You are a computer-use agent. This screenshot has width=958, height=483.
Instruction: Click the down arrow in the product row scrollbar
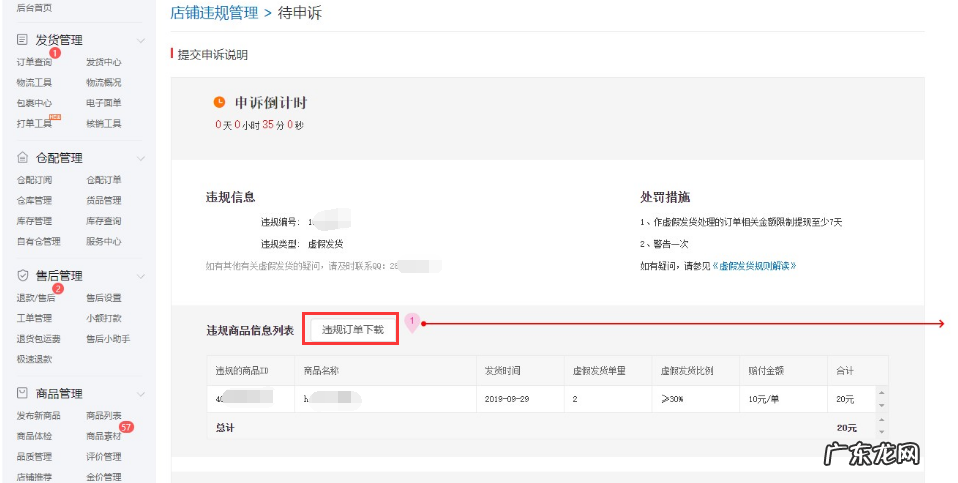(881, 405)
